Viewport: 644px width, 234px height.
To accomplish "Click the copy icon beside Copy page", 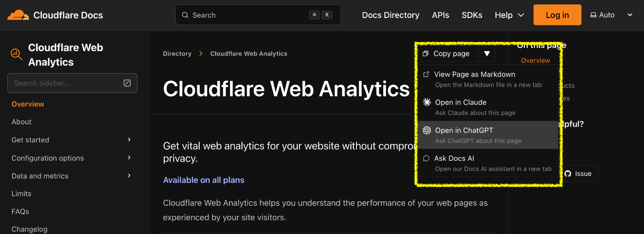I will (425, 54).
